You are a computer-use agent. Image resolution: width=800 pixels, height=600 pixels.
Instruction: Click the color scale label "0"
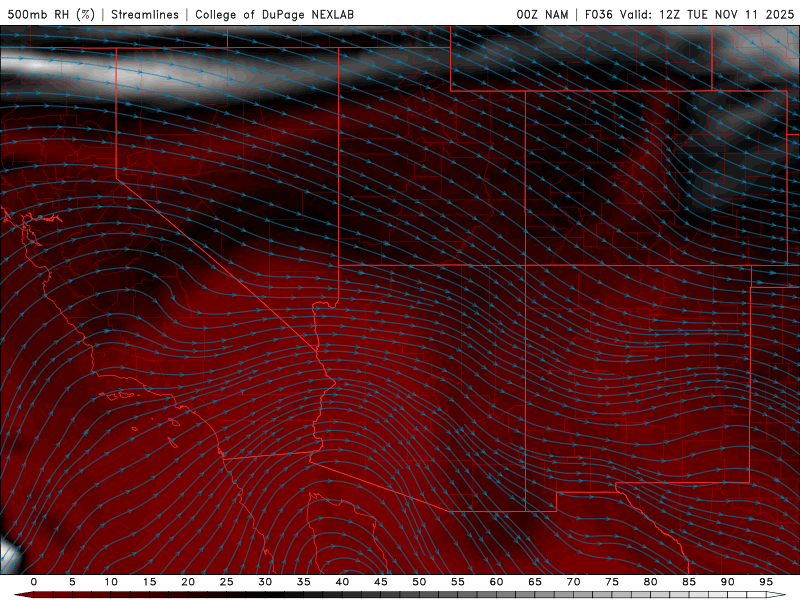click(34, 582)
